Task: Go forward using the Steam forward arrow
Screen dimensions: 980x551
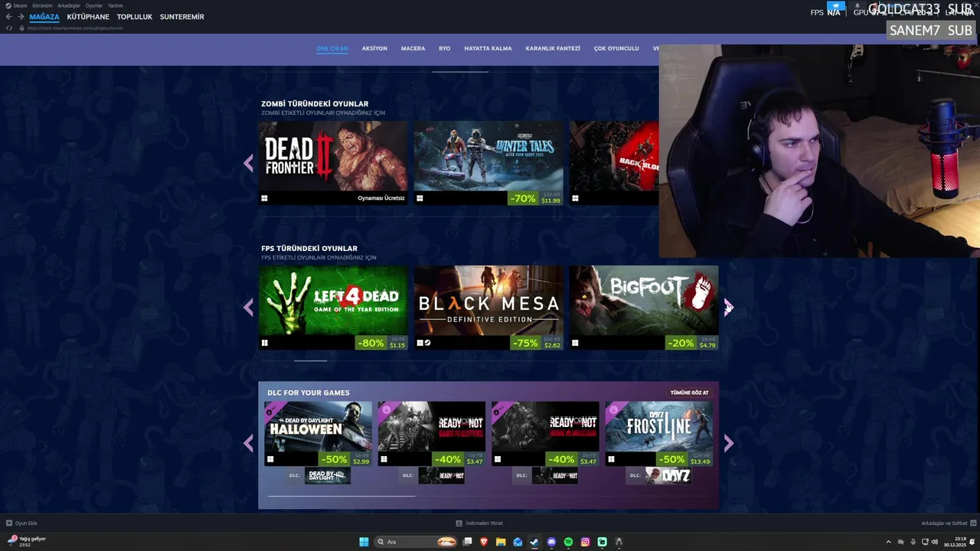Action: (x=21, y=17)
